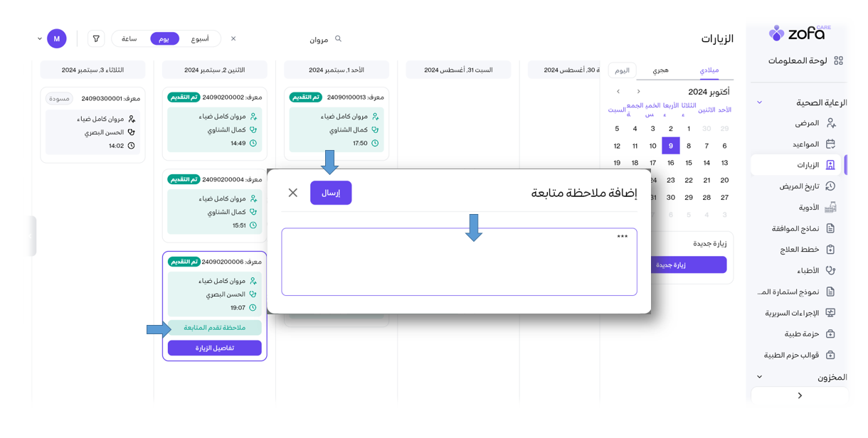Switch view to ساعة (hour)

tap(129, 39)
